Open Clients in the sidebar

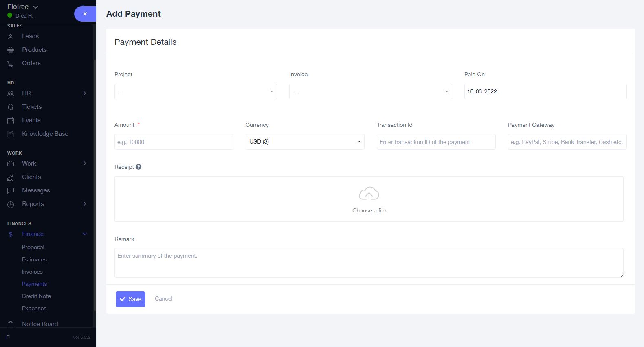[x=31, y=177]
